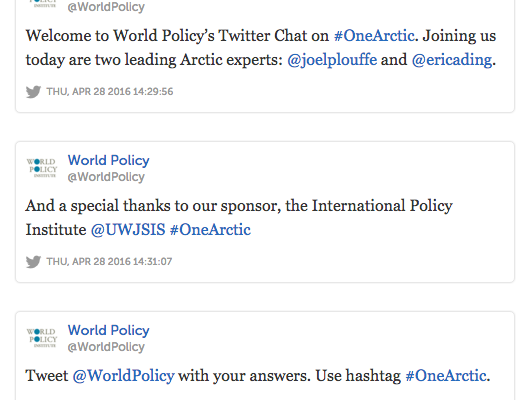Open World Policy logo in sponsor tweet
The height and width of the screenshot is (400, 526).
click(x=42, y=167)
